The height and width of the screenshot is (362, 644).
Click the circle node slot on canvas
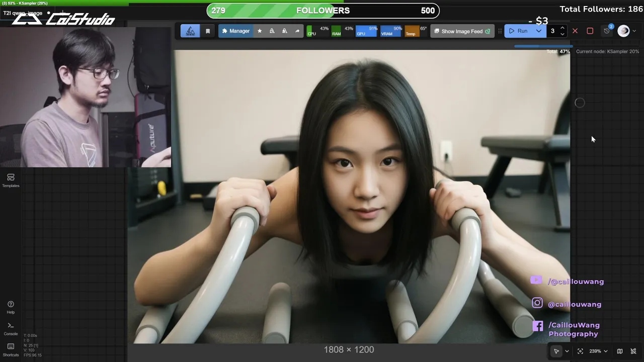[x=580, y=103]
